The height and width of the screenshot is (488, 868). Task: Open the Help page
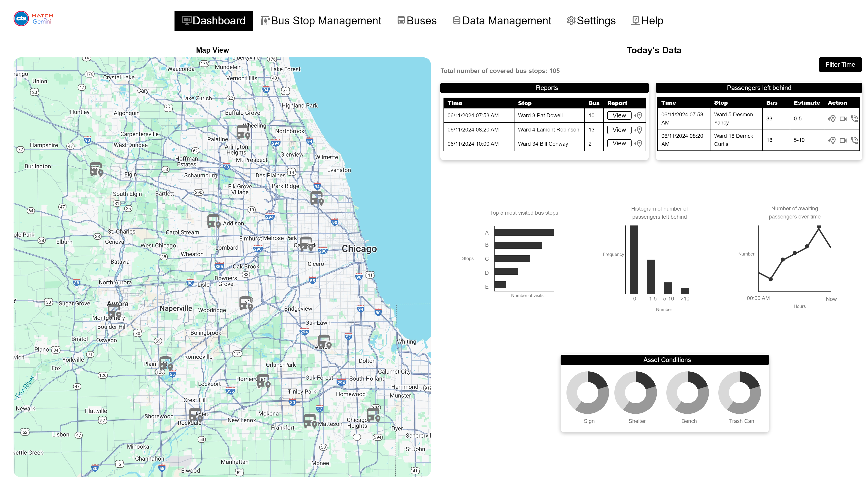647,21
